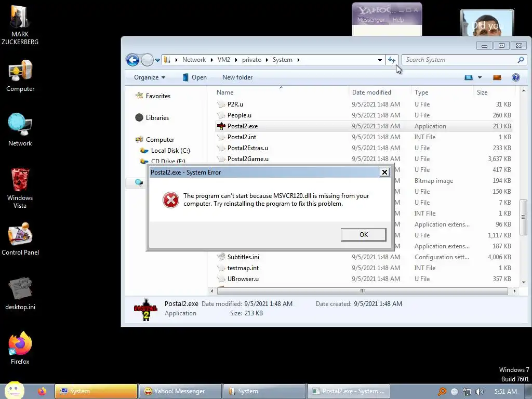Select the Subtitles.ini file

tap(243, 257)
